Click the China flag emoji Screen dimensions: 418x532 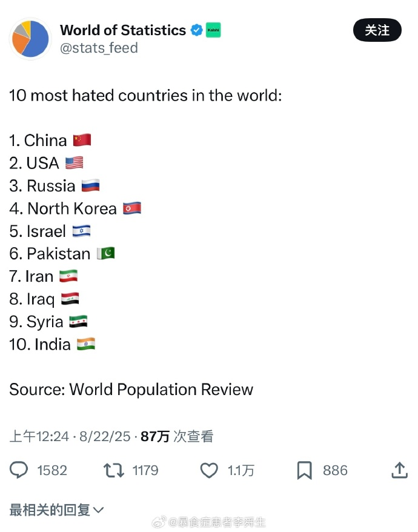(82, 140)
